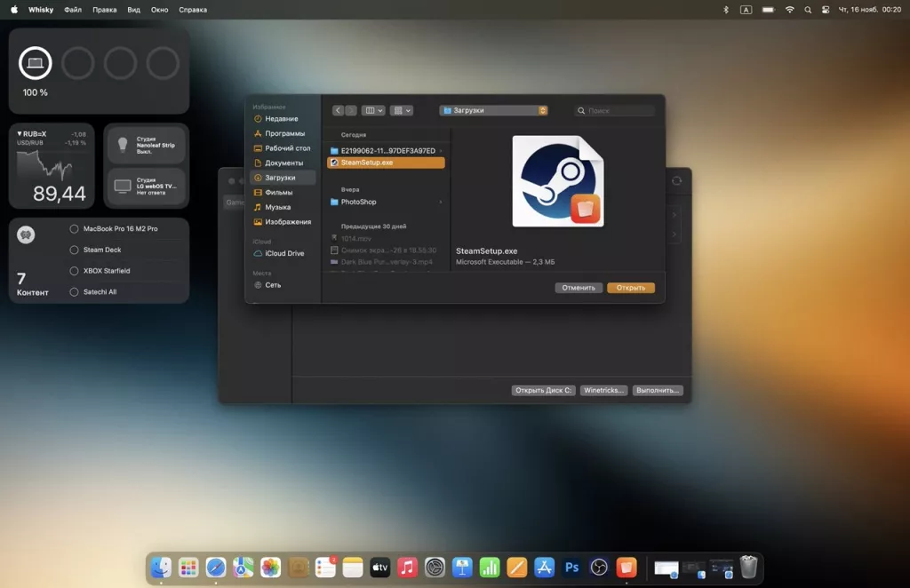Toggle the LG webOS TV widget
This screenshot has width=910, height=588.
click(145, 184)
